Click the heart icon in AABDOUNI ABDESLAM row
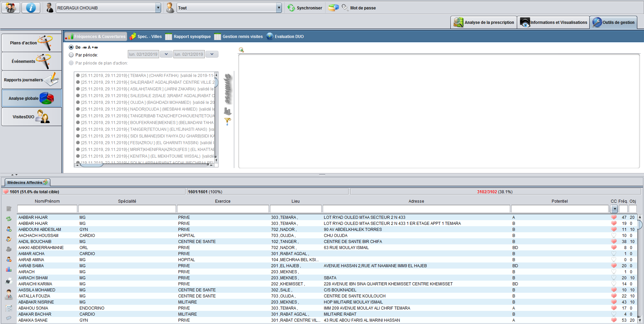This screenshot has height=324, width=644. tap(614, 230)
